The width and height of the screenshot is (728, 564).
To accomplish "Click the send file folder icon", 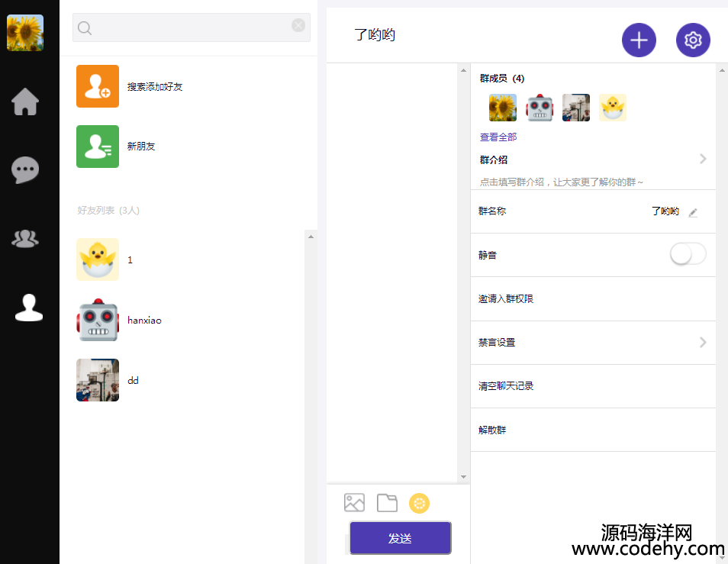I will pos(387,503).
